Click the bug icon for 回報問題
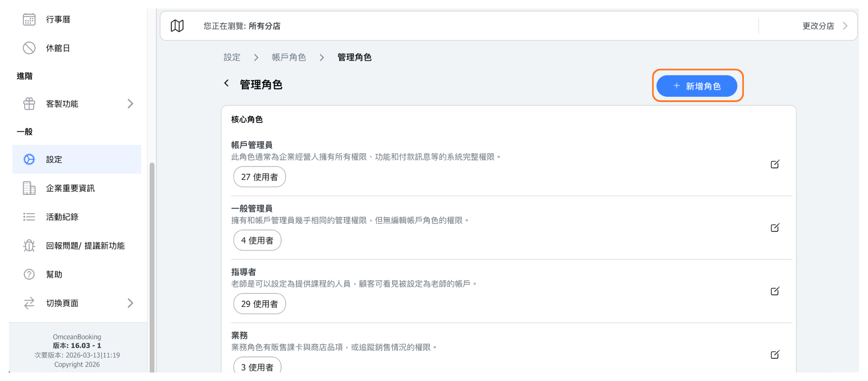This screenshot has width=868, height=381. coord(29,246)
